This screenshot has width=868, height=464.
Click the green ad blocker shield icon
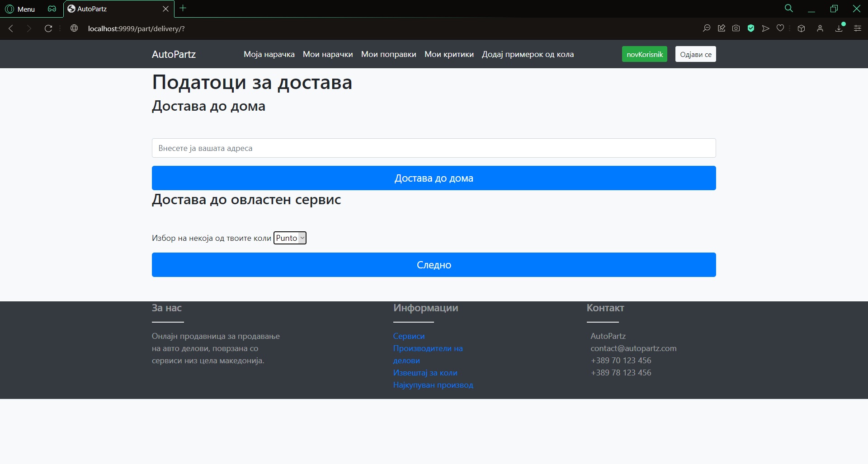point(751,28)
